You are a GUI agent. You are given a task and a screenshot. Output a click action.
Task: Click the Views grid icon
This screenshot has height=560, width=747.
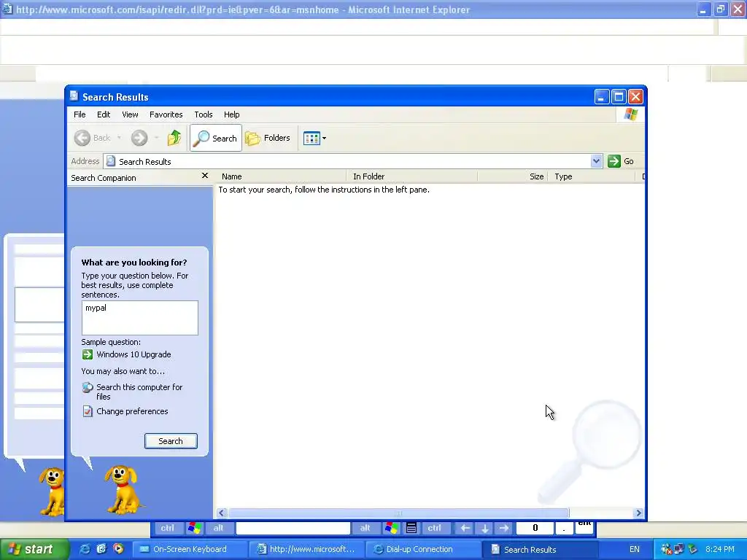click(x=311, y=139)
